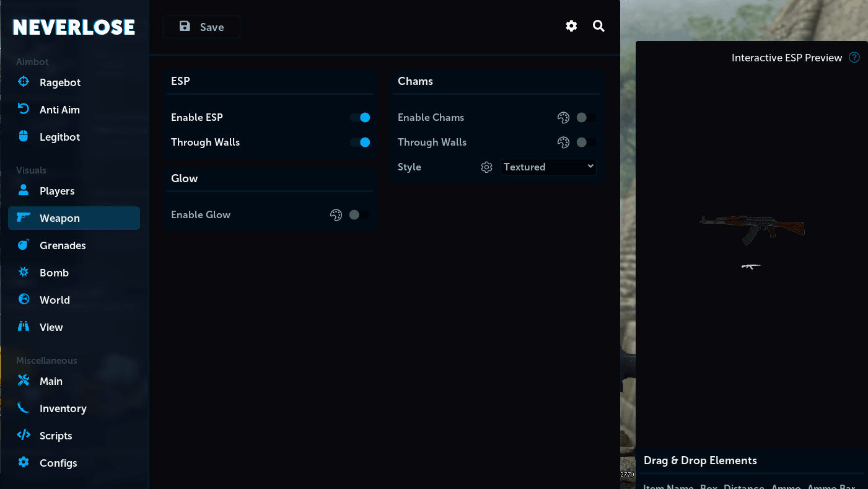This screenshot has height=489, width=868.
Task: Click the Save button
Action: pyautogui.click(x=201, y=27)
